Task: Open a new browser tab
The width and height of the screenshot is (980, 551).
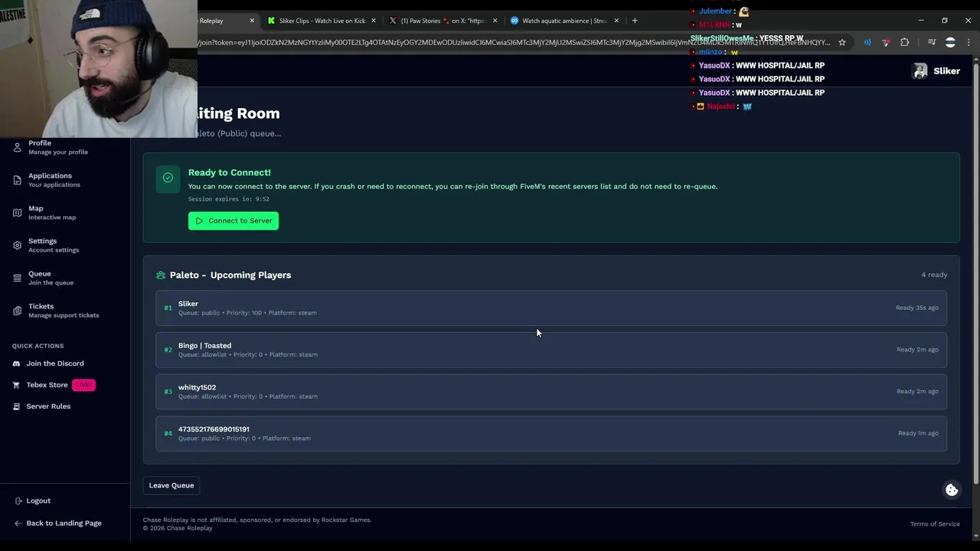Action: [635, 21]
